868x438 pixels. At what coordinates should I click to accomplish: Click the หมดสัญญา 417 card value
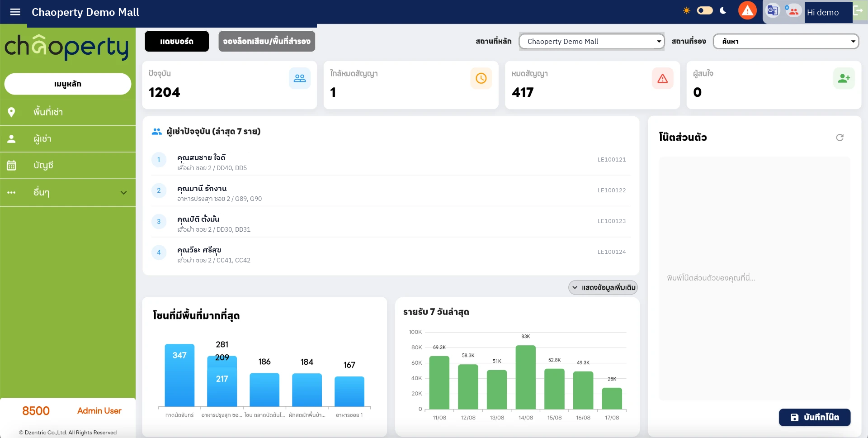(x=523, y=93)
